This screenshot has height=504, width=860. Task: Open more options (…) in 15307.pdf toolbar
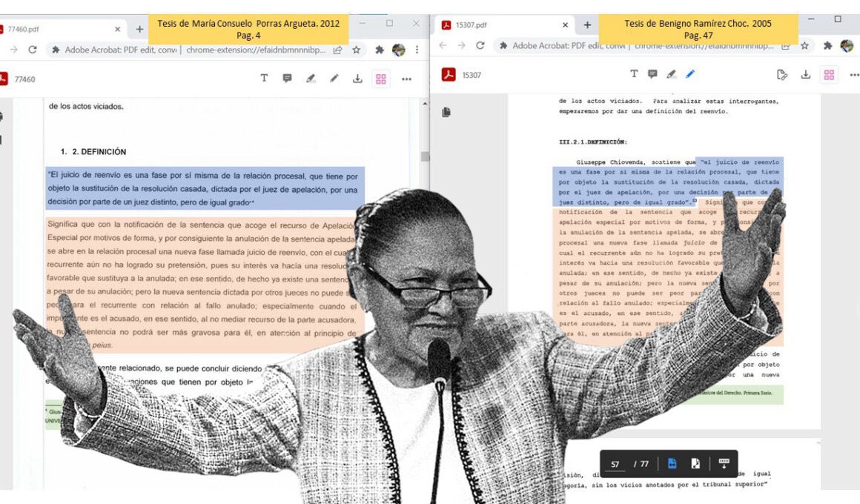854,74
